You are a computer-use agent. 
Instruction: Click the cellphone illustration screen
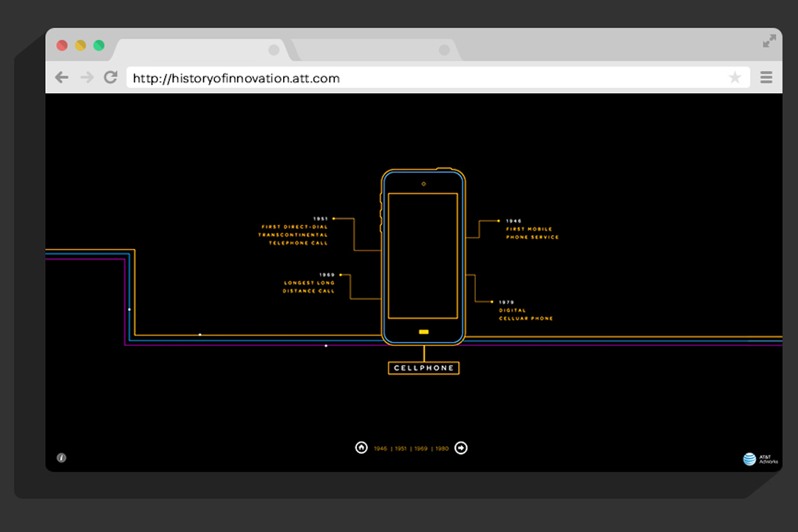(x=423, y=256)
